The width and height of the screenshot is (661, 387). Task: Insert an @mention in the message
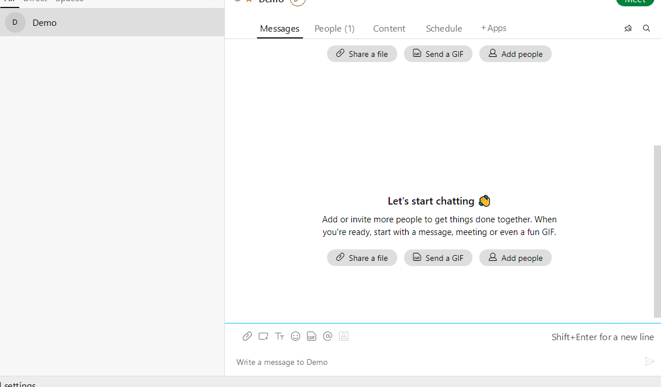[x=328, y=336]
